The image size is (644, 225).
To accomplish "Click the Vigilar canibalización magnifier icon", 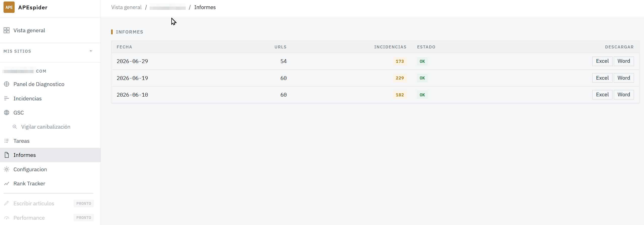I will coord(15,127).
